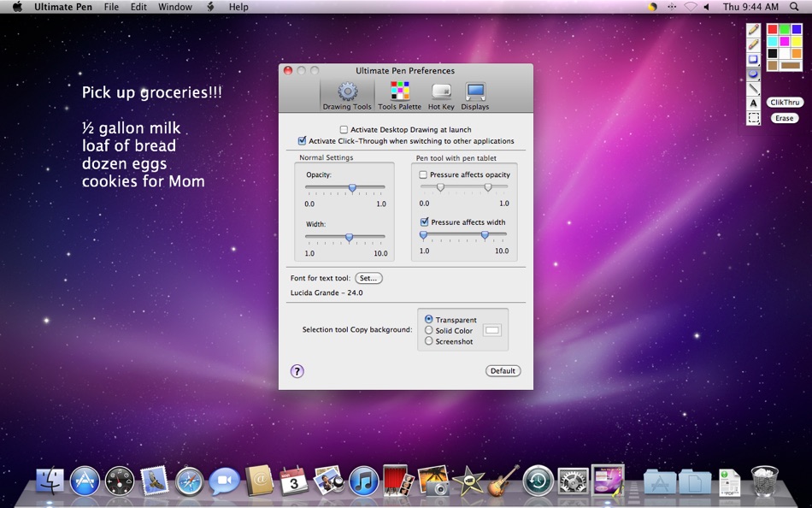Open Mail from the Dock
Screen dimensions: 812x508
pos(155,481)
